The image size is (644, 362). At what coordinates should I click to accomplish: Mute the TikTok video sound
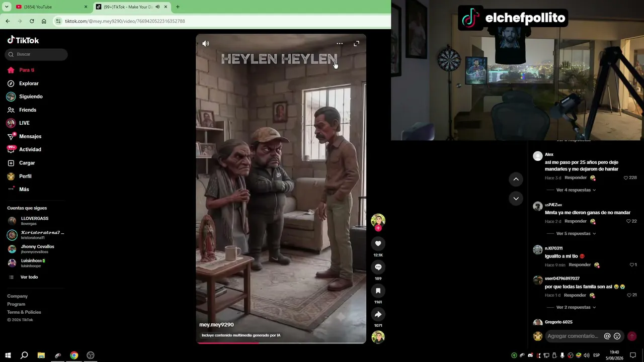206,44
